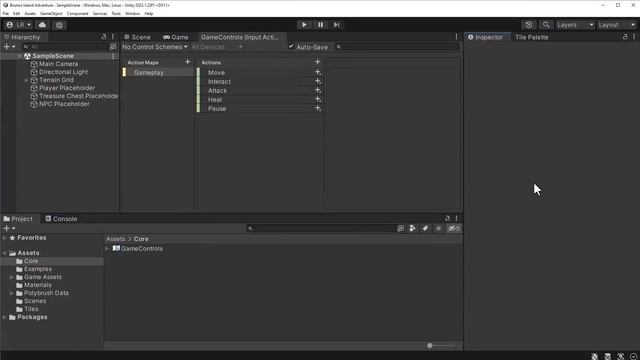The image size is (640, 360).
Task: Open the search-by-type icon in Hierarchy
Action: (x=113, y=47)
